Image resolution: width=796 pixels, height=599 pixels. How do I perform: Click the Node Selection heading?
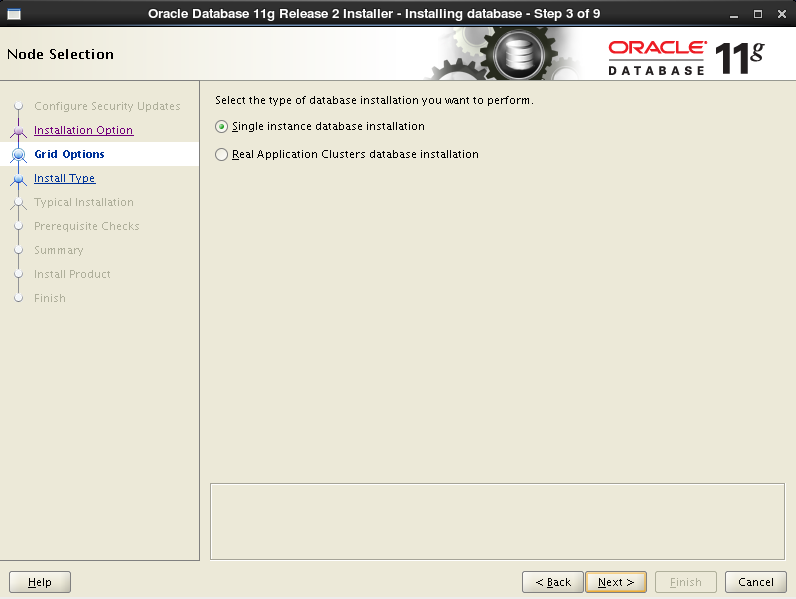(x=60, y=54)
